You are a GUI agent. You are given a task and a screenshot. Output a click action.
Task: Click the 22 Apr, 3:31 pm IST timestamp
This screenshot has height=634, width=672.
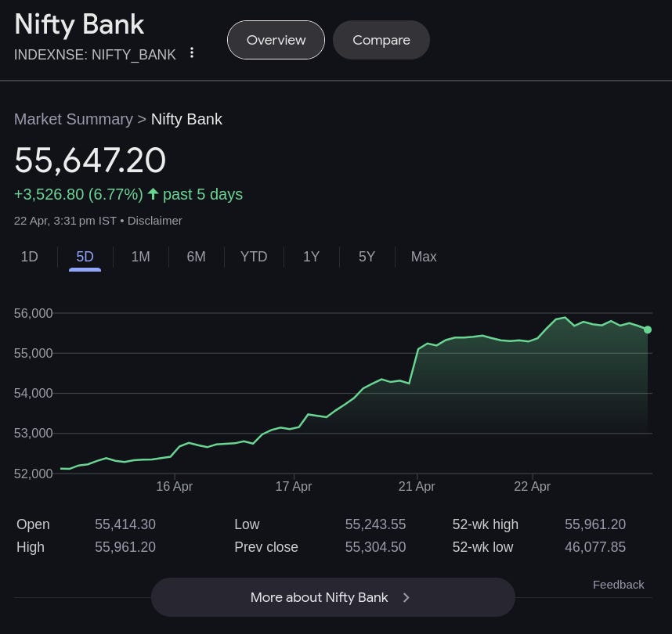tap(65, 221)
